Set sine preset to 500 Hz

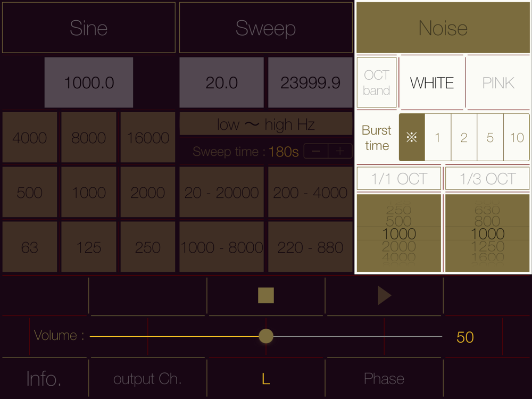[29, 193]
